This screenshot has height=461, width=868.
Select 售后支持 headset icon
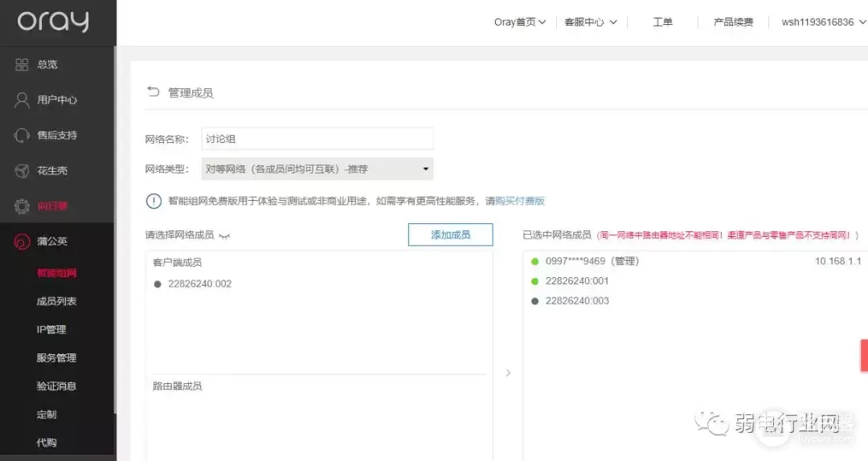(22, 135)
